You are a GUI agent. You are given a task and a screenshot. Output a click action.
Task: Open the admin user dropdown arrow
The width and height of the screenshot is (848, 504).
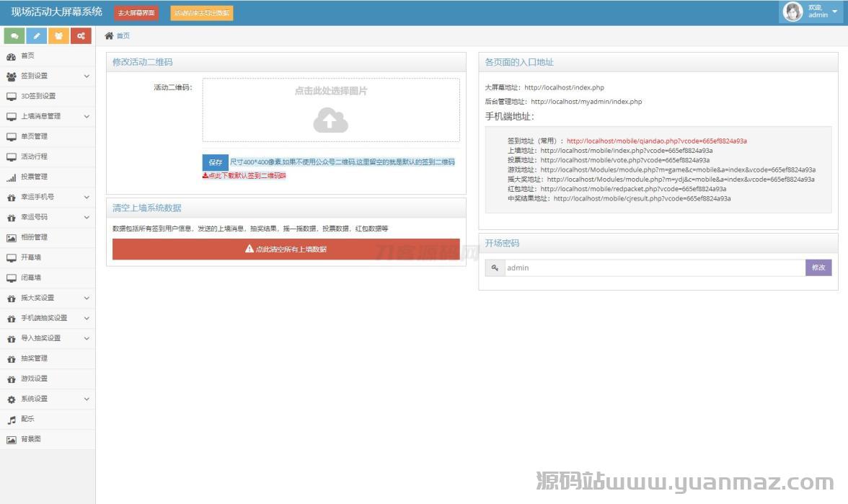834,12
